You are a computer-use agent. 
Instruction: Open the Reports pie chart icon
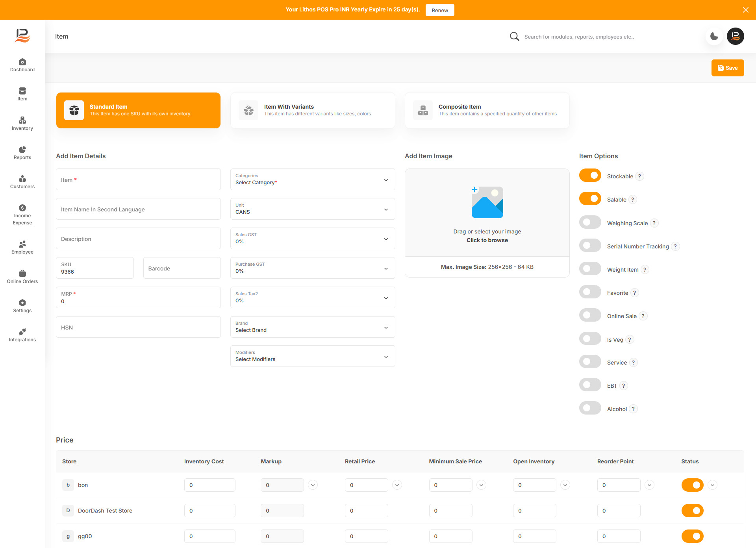22,150
